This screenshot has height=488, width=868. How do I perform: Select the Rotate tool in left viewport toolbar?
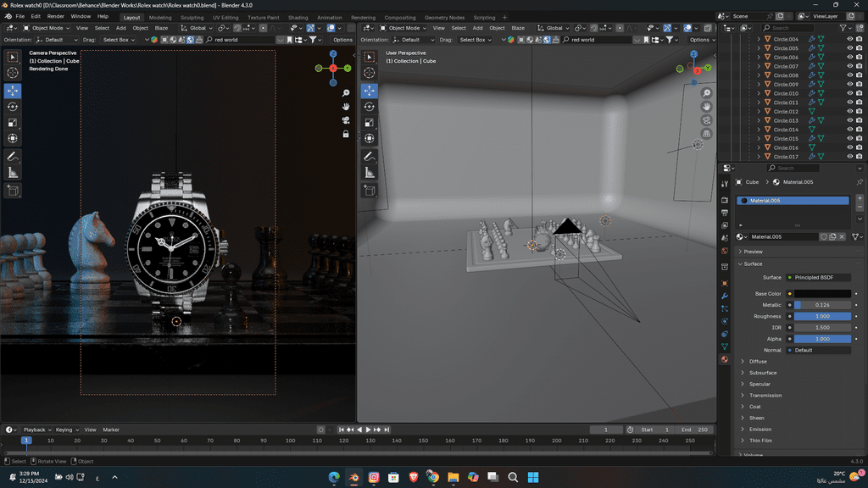(x=13, y=107)
